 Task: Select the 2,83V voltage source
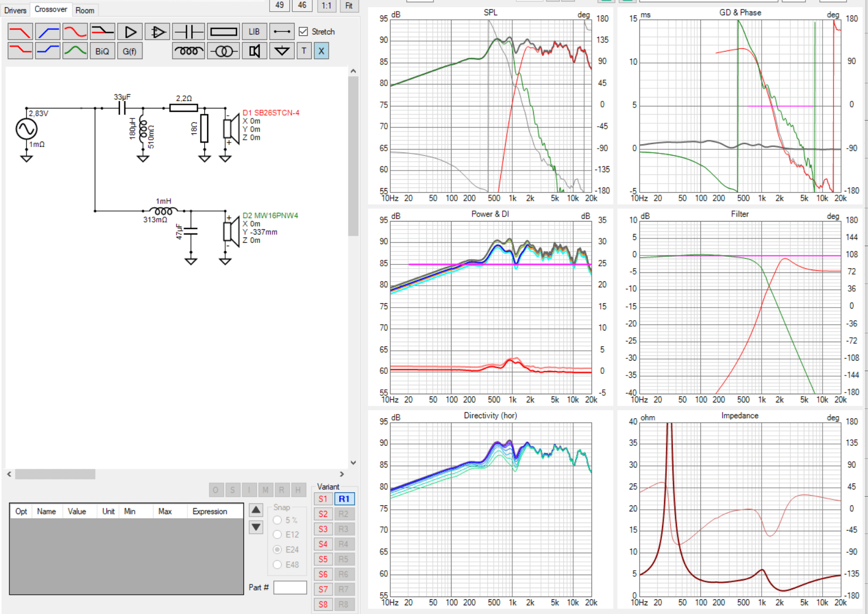pos(26,129)
